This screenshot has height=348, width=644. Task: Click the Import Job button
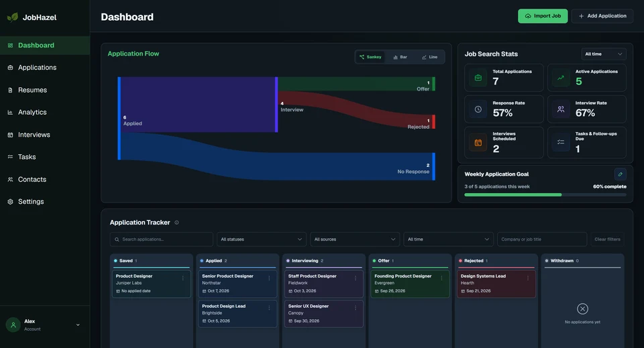[543, 16]
